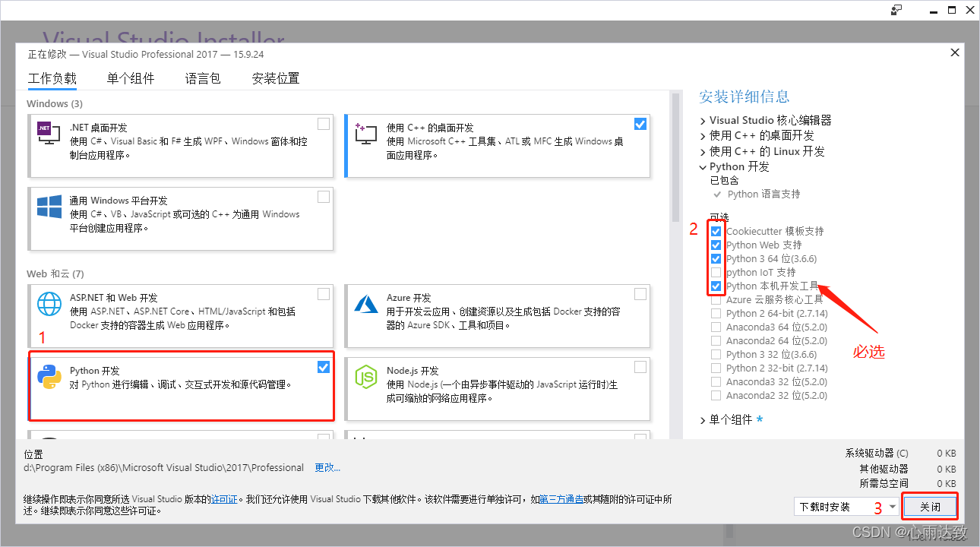This screenshot has height=547, width=980.
Task: Open the 许可证 link
Action: coord(224,499)
